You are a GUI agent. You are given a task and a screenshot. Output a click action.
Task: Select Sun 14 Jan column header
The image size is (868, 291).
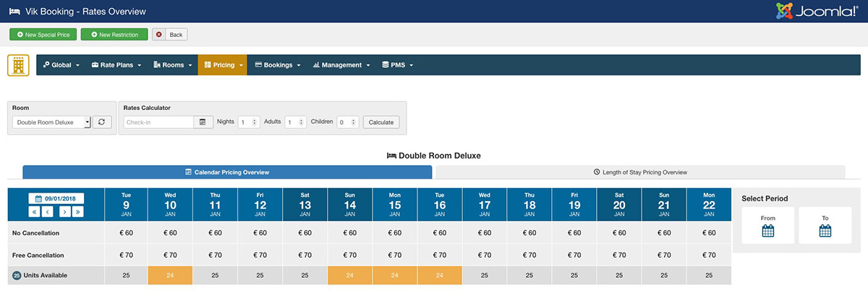coord(350,204)
